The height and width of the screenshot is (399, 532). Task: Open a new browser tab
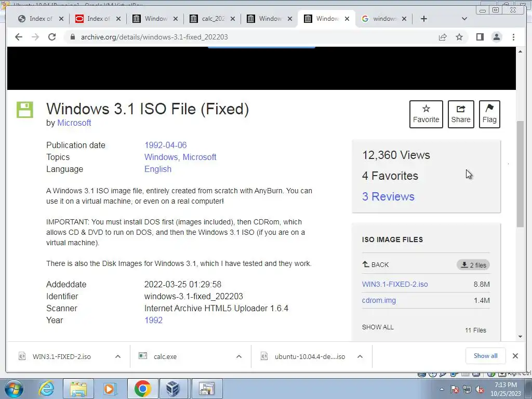coord(424,19)
